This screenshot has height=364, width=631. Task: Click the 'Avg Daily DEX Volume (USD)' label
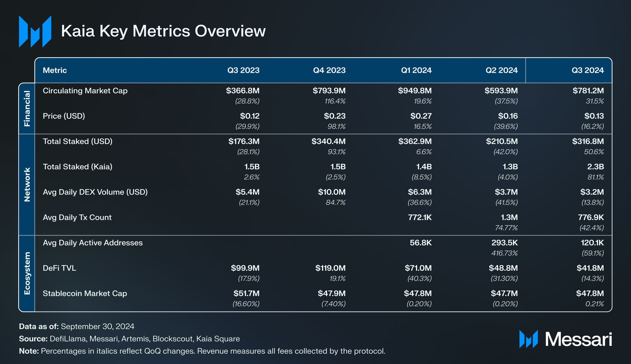[95, 192]
